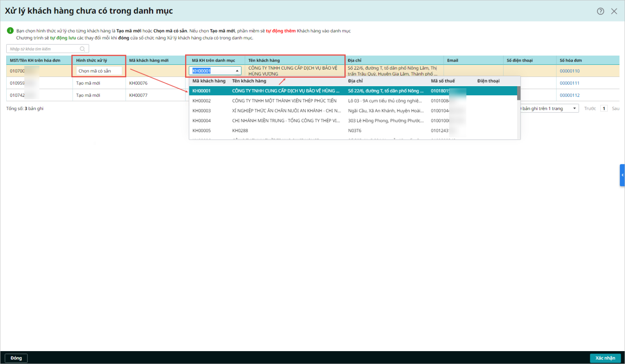This screenshot has width=625, height=364.
Task: Open invoice link 00000112
Action: 570,95
